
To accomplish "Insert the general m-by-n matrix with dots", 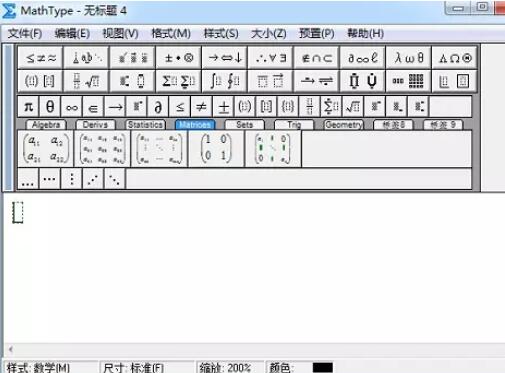I will [x=159, y=149].
